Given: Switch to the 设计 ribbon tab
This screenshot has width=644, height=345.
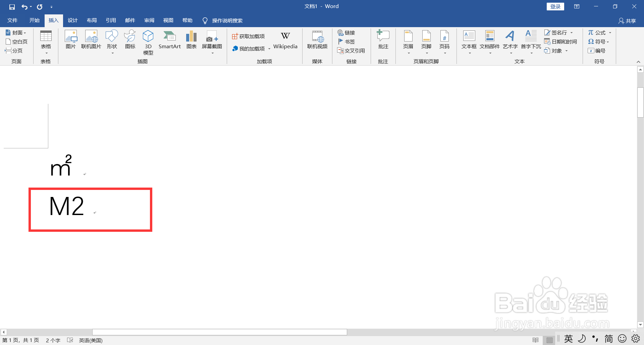Looking at the screenshot, I should click(72, 20).
